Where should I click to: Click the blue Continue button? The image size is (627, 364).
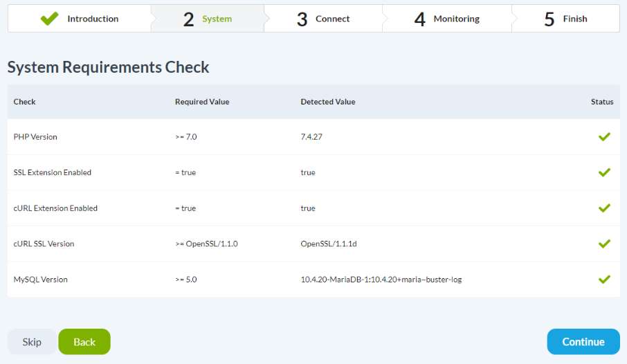pos(583,342)
